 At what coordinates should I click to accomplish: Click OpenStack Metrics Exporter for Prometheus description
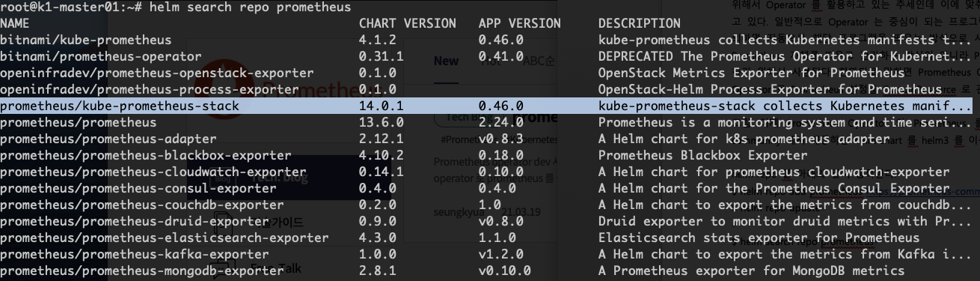tap(752, 73)
